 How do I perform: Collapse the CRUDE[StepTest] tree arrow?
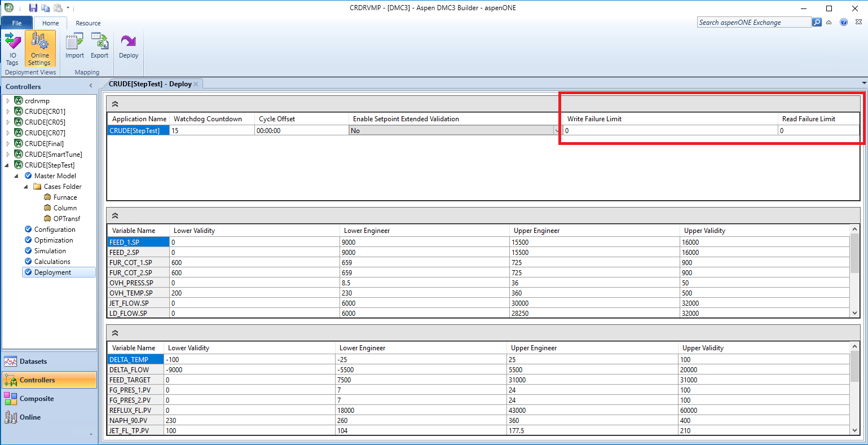pyautogui.click(x=8, y=165)
